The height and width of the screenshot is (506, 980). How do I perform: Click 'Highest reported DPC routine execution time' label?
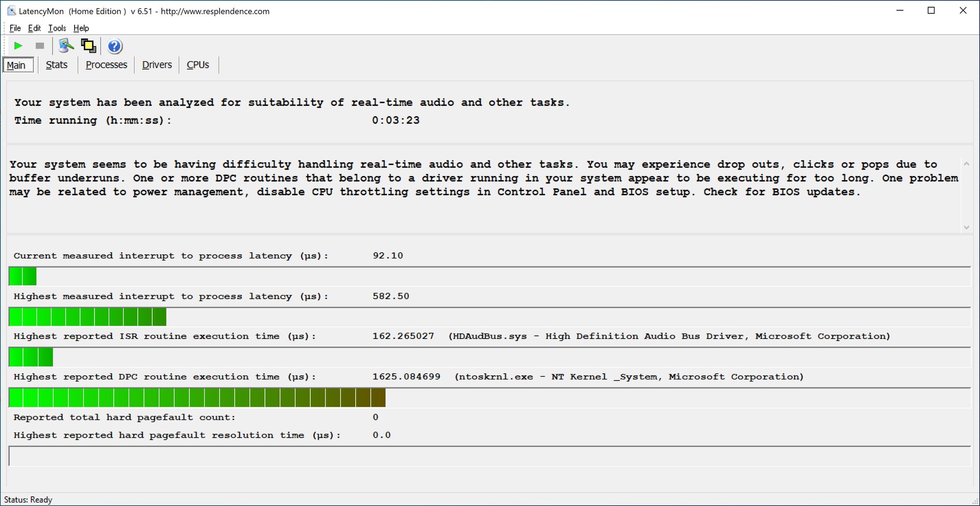[x=165, y=377]
